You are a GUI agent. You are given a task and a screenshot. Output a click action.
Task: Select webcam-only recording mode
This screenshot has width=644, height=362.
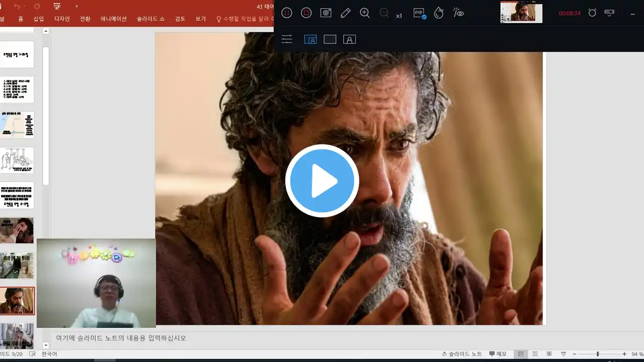click(x=350, y=39)
